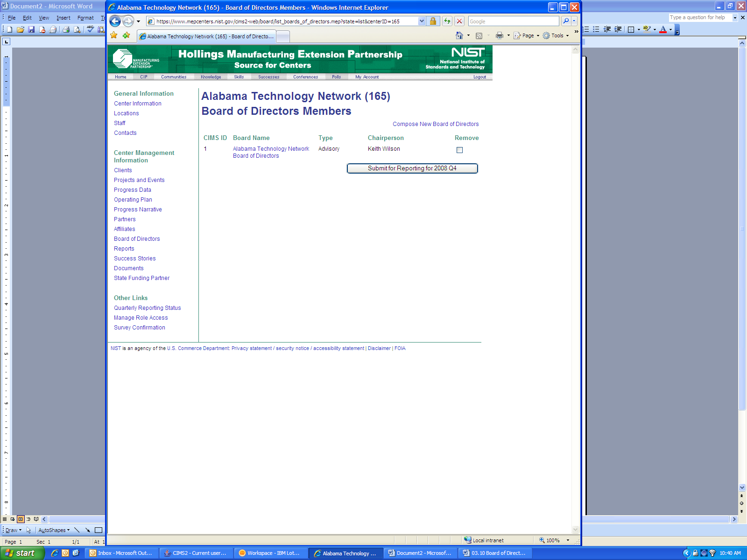The image size is (747, 560).
Task: Click the search magnifier next to Google box
Action: 566,21
